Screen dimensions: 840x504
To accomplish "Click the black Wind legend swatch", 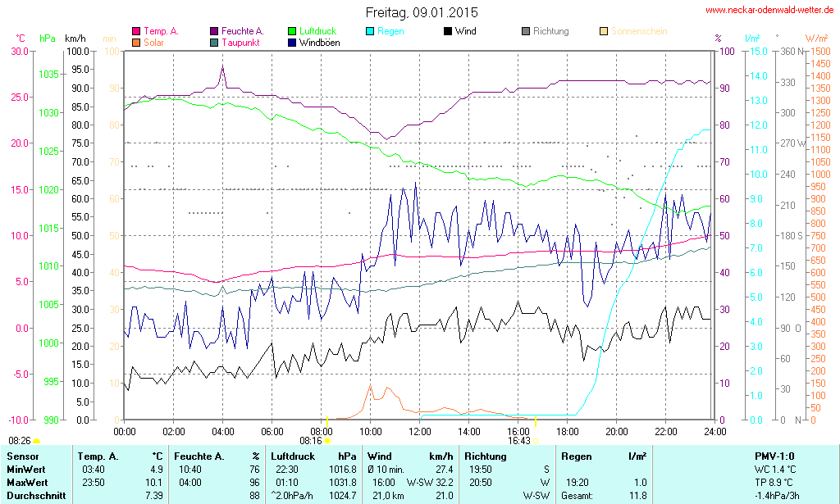I will click(448, 31).
